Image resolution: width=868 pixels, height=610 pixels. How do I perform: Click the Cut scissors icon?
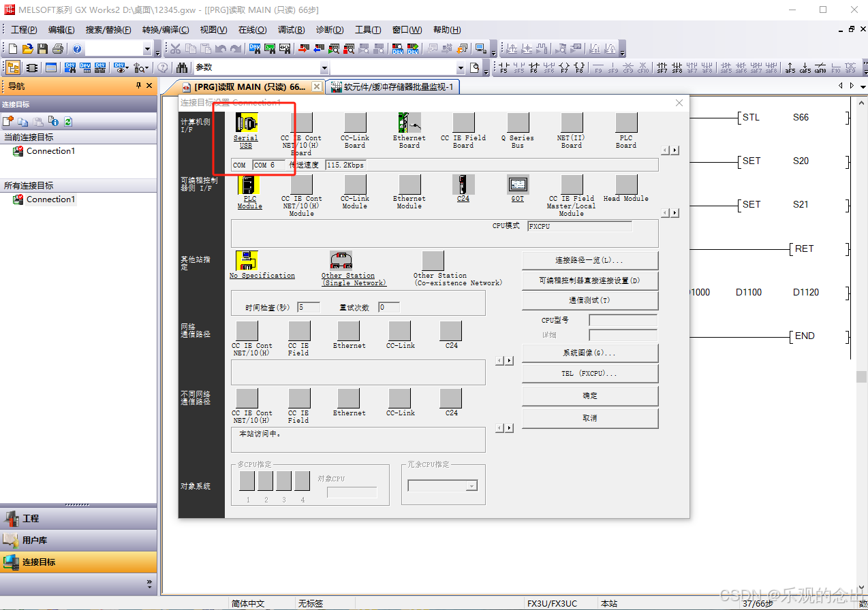(x=175, y=49)
